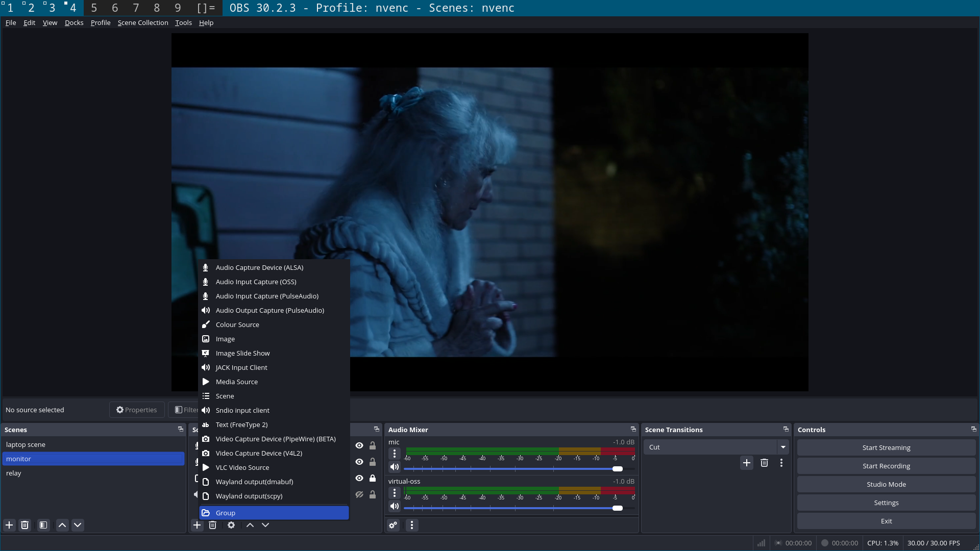Image resolution: width=980 pixels, height=551 pixels.
Task: Show the hidden fourth source
Action: pos(359,494)
